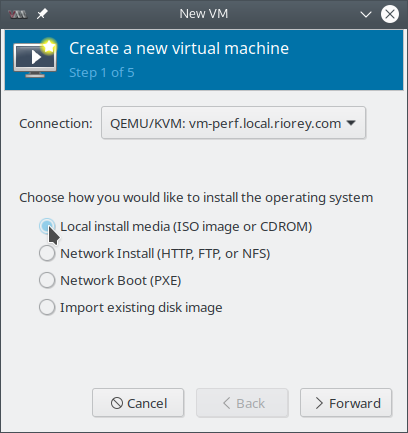The height and width of the screenshot is (433, 408).
Task: Click the 'Create a new virtual machine' heading
Action: point(179,49)
